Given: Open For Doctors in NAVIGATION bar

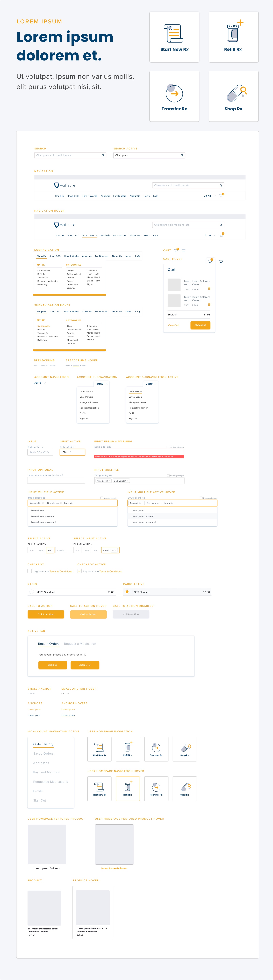Looking at the screenshot, I should coord(120,196).
